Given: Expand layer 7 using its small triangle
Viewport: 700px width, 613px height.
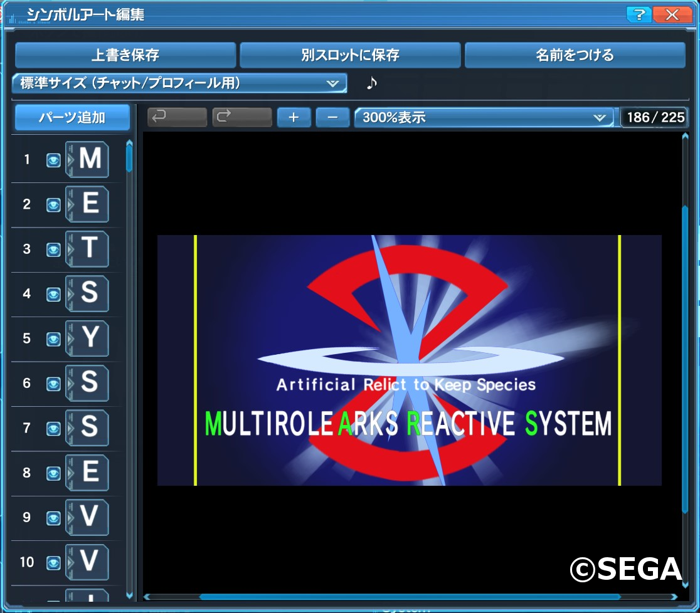Looking at the screenshot, I should 70,428.
